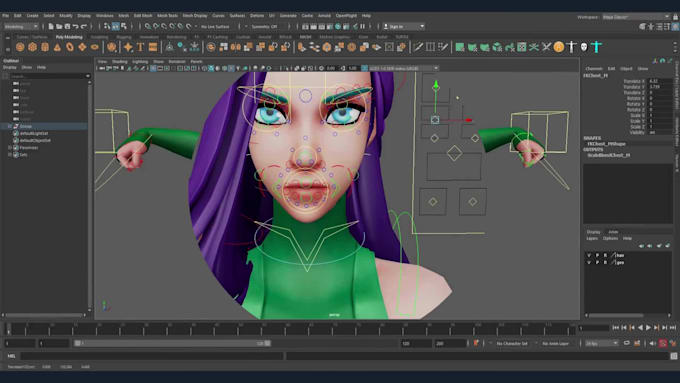Click the Save Scene icon
The width and height of the screenshot is (680, 383).
coord(67,26)
